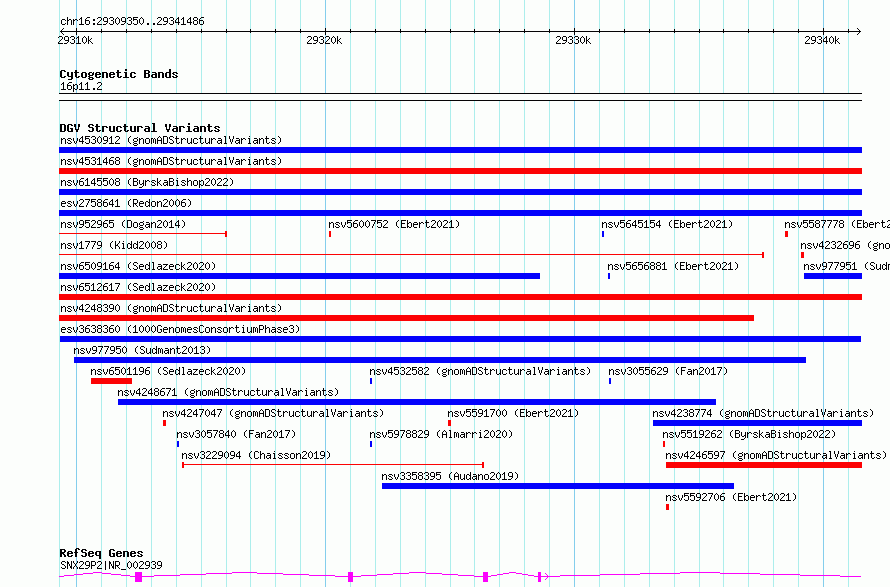Click the 29320k ruler tick label

pyautogui.click(x=324, y=40)
